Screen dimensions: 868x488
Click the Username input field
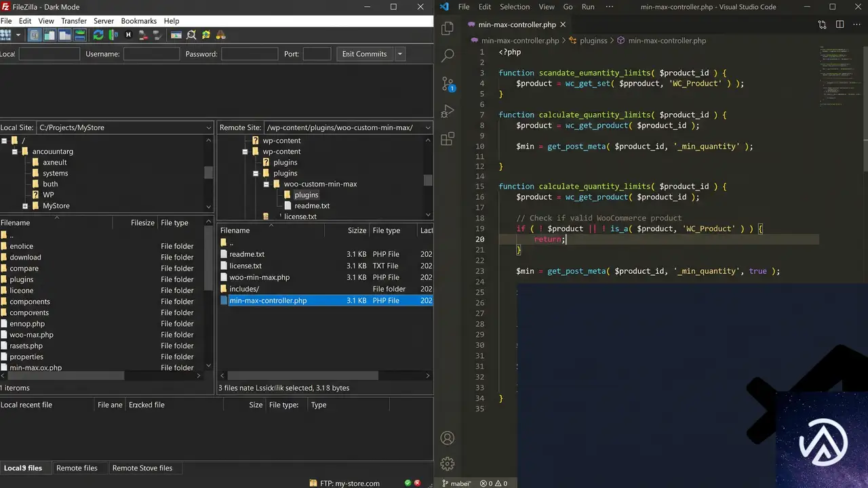coord(151,54)
